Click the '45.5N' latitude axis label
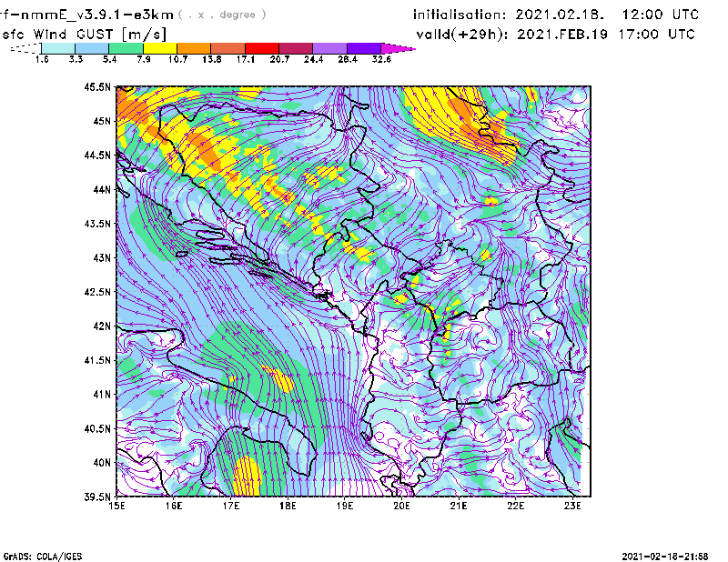The image size is (728, 562). click(x=97, y=86)
